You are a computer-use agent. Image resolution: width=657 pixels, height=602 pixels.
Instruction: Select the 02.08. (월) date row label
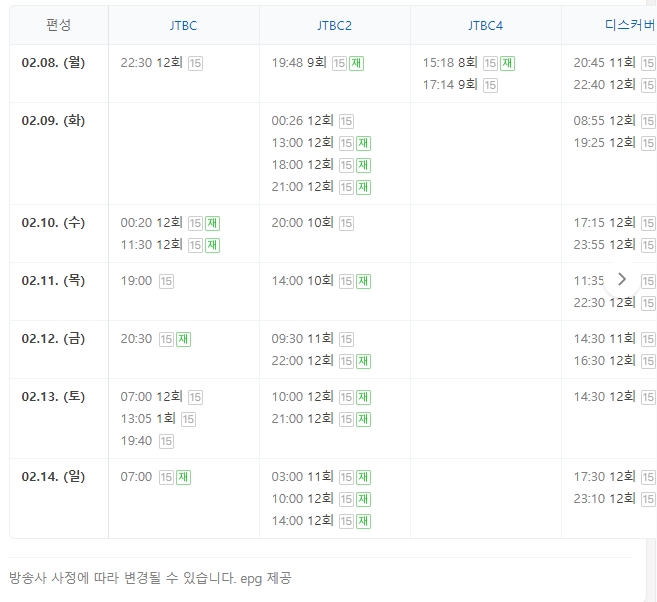(53, 63)
